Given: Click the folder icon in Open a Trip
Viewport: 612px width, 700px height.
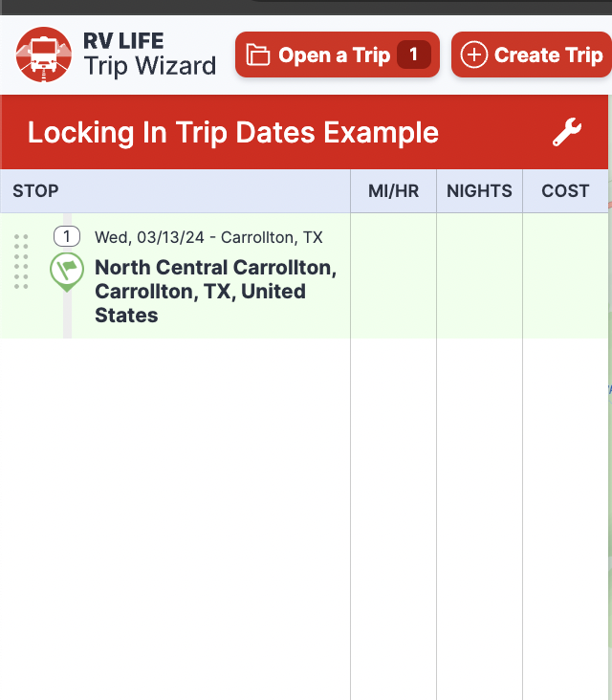Looking at the screenshot, I should pyautogui.click(x=258, y=55).
